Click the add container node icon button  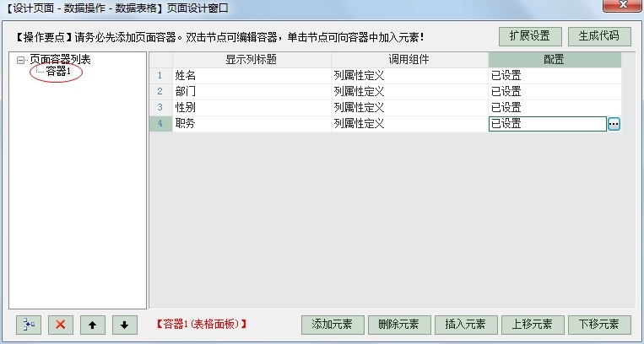29,325
